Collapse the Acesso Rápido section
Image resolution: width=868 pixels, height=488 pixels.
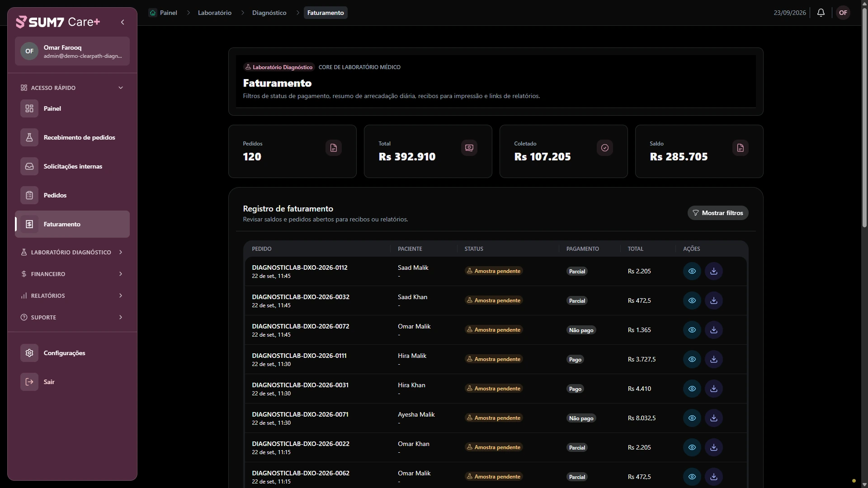pos(72,88)
